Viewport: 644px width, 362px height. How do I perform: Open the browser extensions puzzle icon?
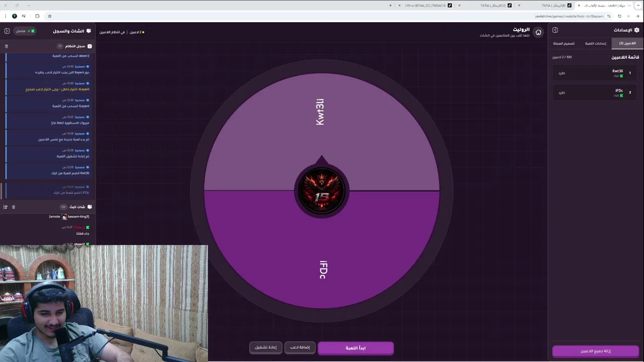37,16
